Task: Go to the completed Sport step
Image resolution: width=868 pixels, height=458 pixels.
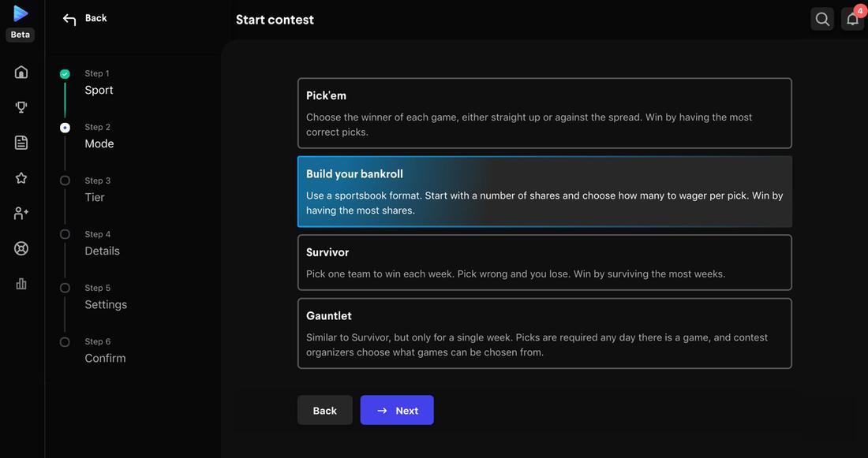Action: pos(98,89)
